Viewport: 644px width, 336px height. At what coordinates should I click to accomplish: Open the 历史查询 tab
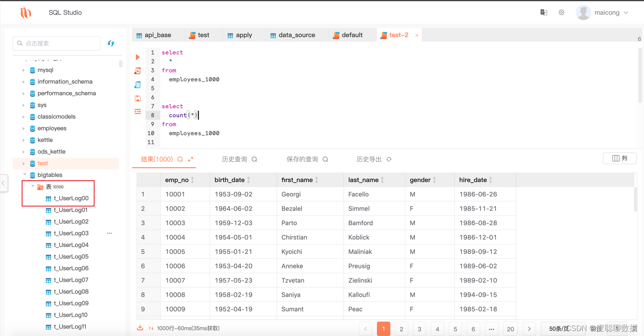click(235, 159)
